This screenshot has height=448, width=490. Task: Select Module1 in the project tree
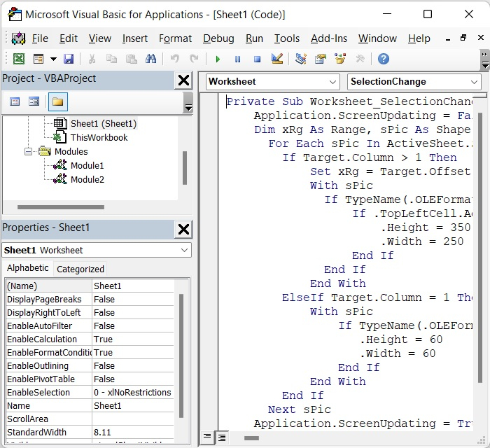[87, 166]
